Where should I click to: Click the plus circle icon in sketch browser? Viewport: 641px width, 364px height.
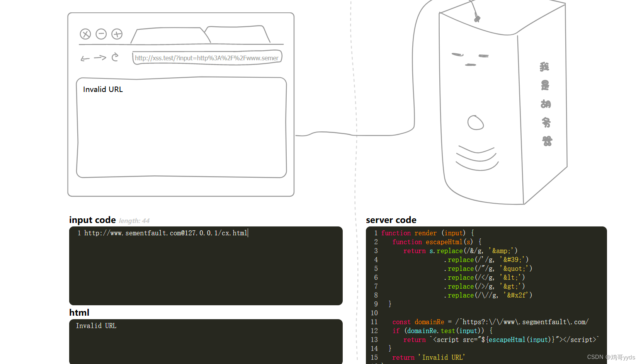pos(117,34)
